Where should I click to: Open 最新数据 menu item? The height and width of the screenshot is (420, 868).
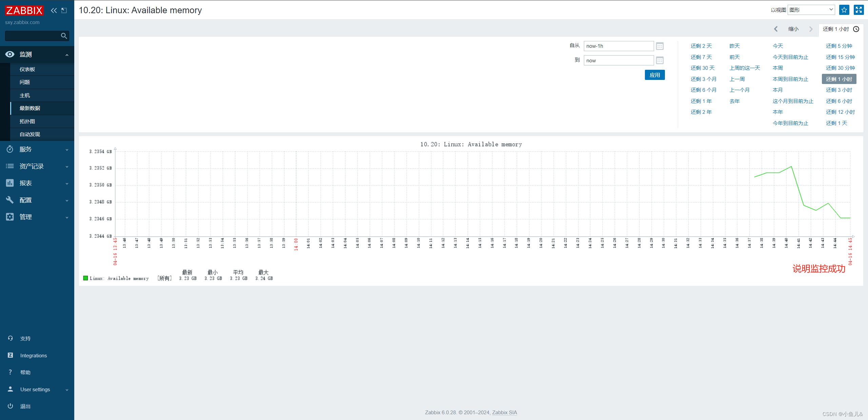point(42,108)
